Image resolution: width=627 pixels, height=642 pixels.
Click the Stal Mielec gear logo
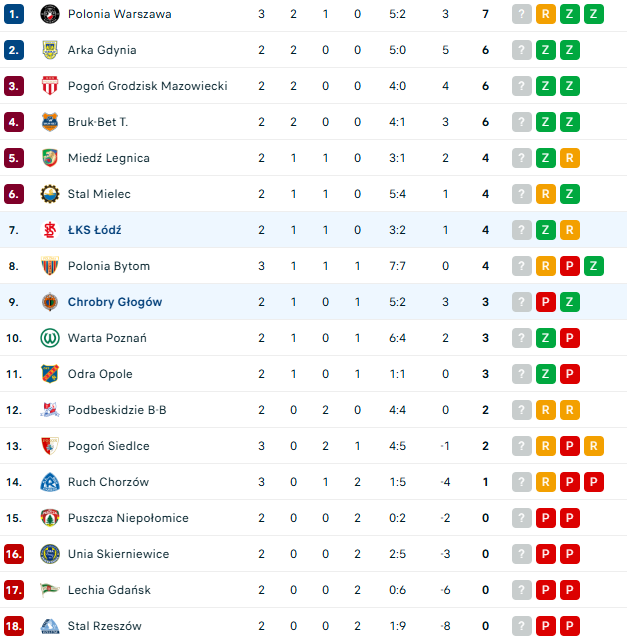pos(50,194)
